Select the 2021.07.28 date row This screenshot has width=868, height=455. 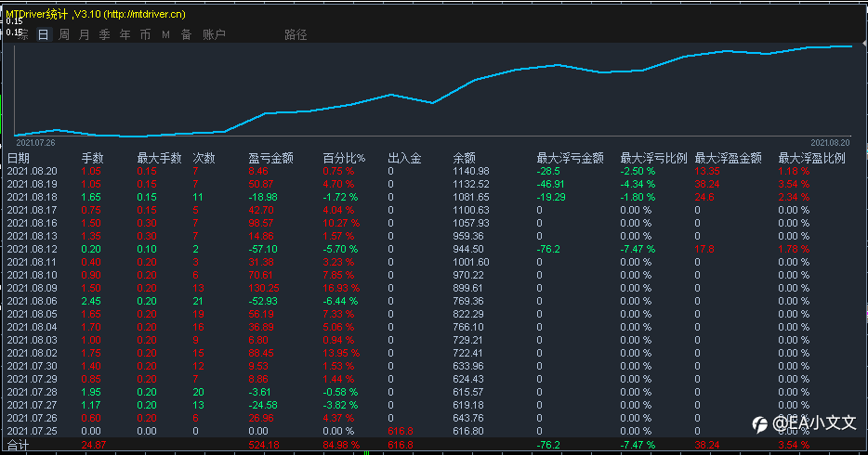click(33, 392)
